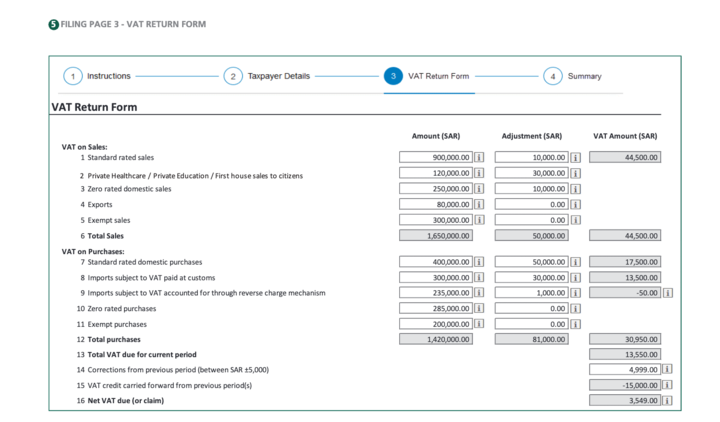Edit Corrections from previous period value
Image resolution: width=720 pixels, height=422 pixels.
(x=624, y=370)
